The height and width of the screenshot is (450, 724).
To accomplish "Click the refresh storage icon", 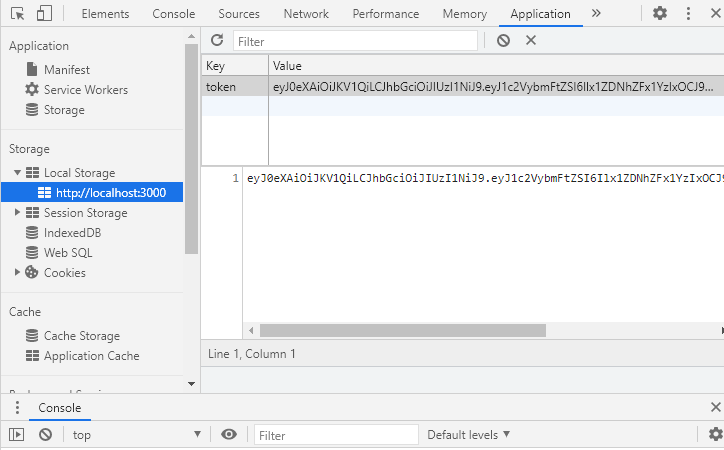I will pos(217,40).
